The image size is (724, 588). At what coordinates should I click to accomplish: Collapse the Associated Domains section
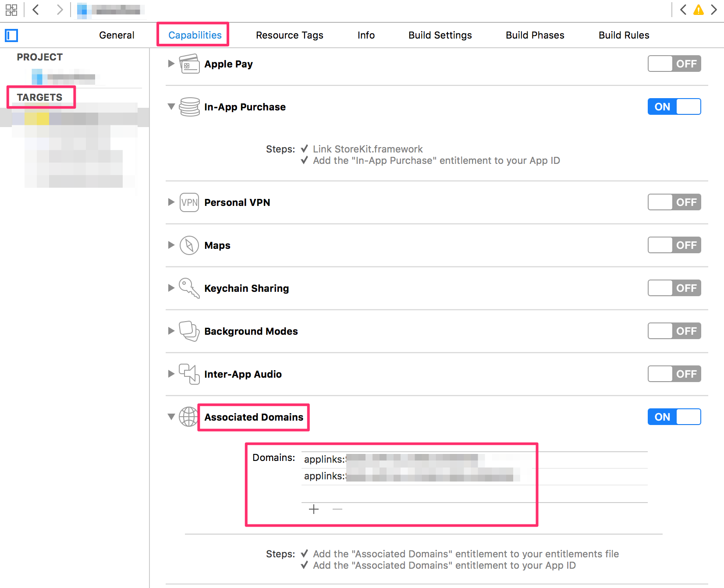[171, 417]
